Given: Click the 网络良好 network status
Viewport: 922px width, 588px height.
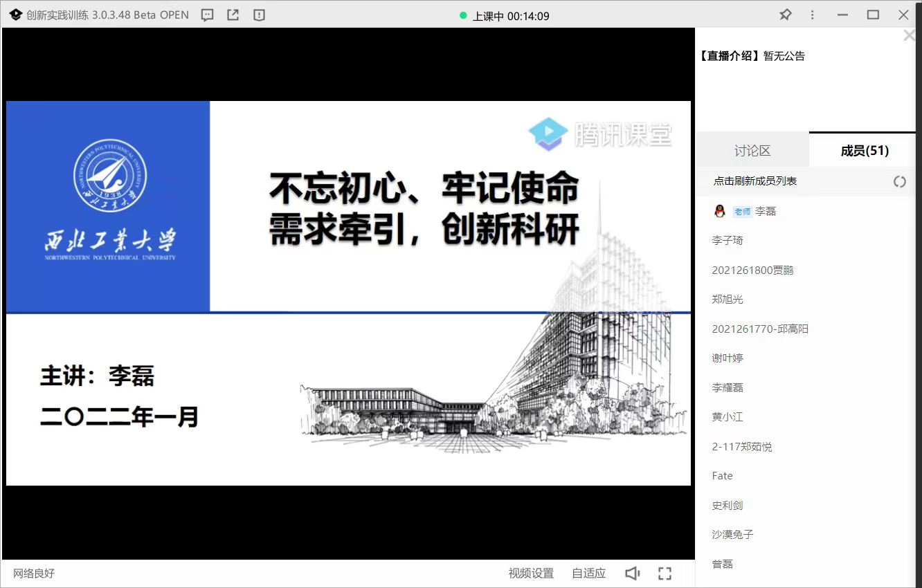Looking at the screenshot, I should click(x=34, y=573).
